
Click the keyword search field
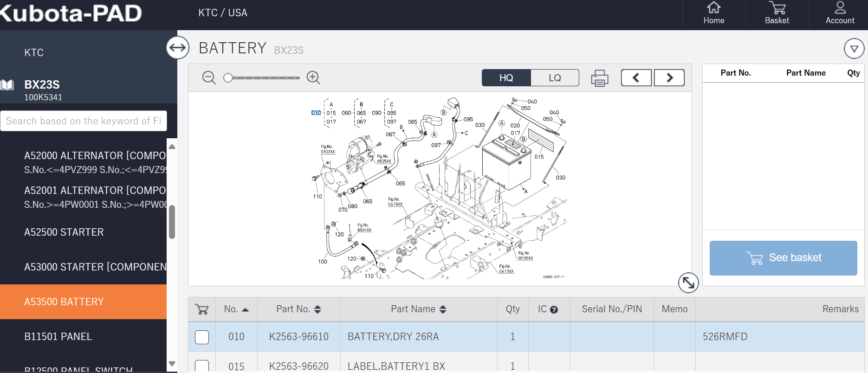[x=84, y=121]
